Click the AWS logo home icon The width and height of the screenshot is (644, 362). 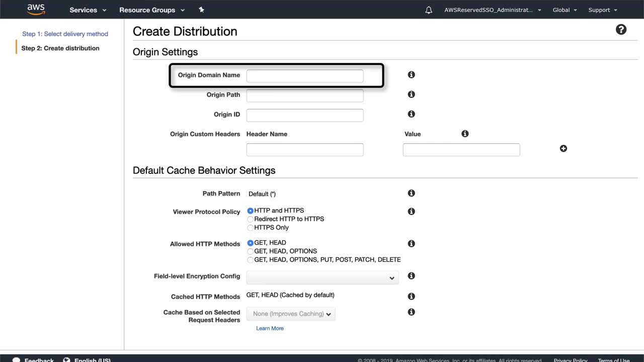tap(36, 10)
